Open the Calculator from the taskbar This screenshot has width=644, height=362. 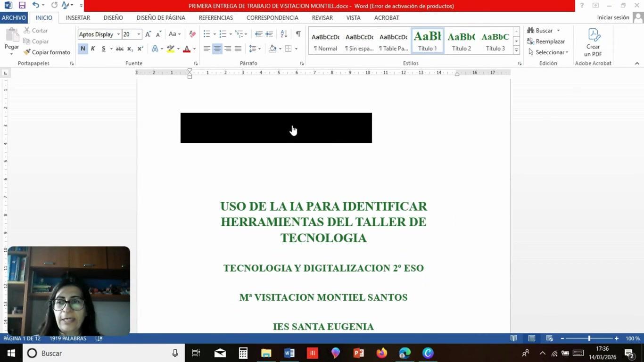click(x=243, y=353)
